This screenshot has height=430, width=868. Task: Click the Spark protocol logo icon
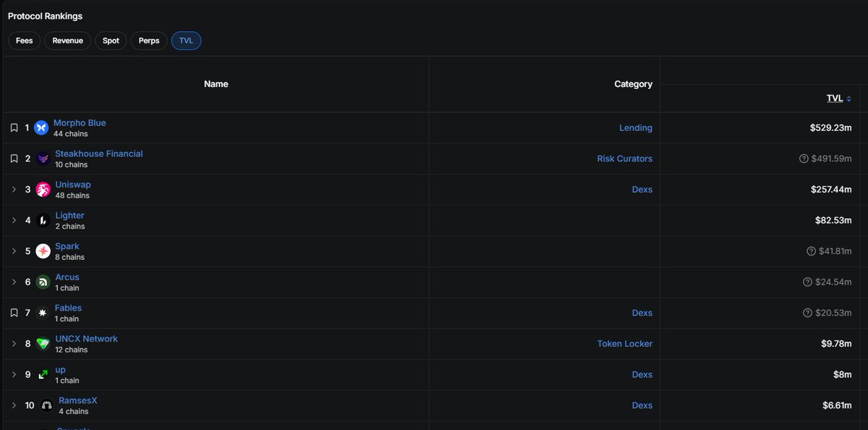pos(43,251)
